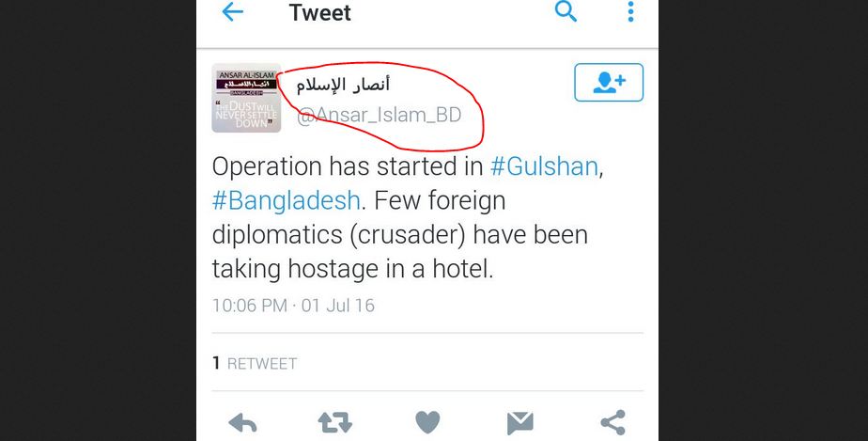Go back using the left arrow
Image resolution: width=868 pixels, height=441 pixels.
pos(233,11)
